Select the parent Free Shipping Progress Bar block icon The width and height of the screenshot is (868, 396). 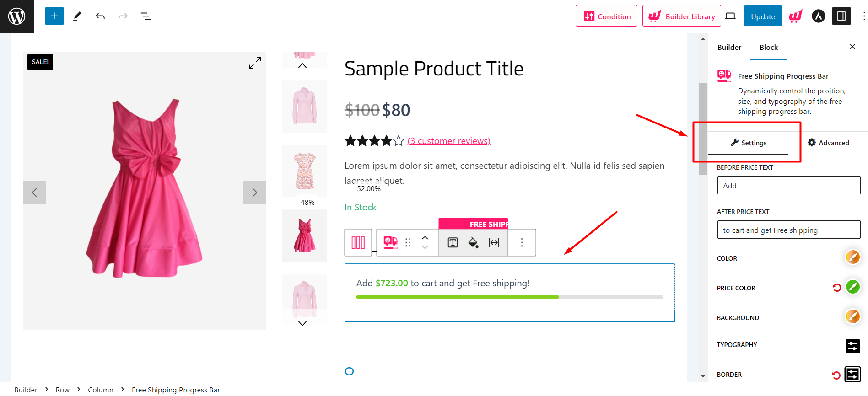click(x=389, y=242)
